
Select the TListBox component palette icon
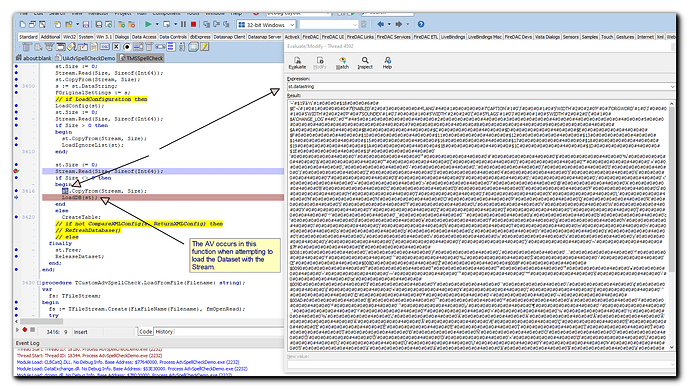tap(138, 47)
